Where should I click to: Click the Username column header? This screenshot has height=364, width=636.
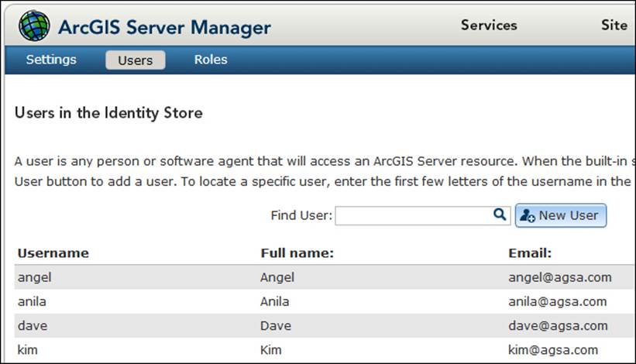[53, 253]
